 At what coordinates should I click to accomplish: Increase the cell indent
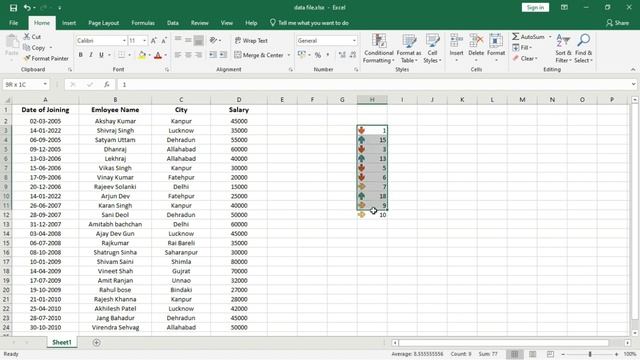click(223, 55)
